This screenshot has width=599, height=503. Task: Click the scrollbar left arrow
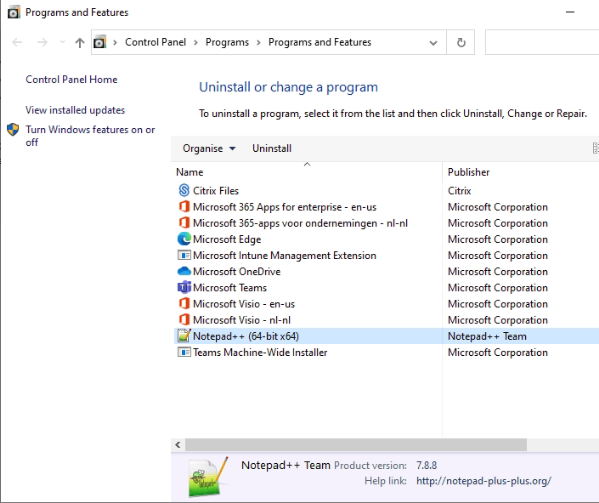pyautogui.click(x=178, y=445)
